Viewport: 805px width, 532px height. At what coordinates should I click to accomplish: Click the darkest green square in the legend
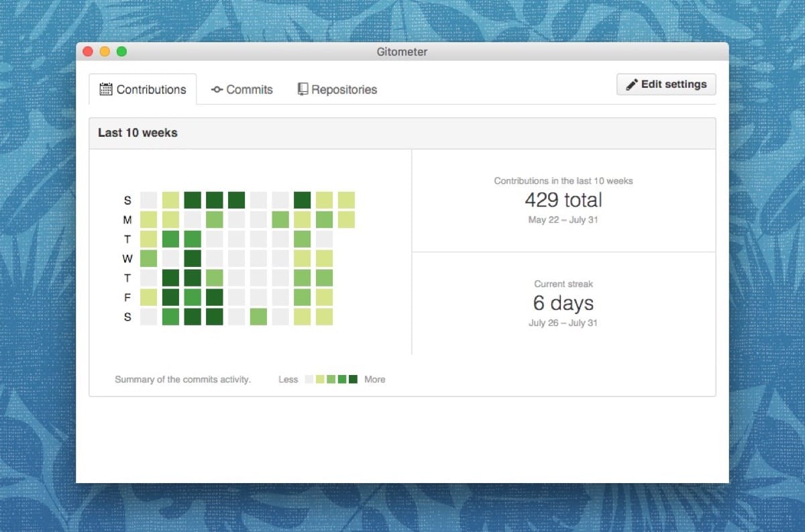(x=354, y=379)
